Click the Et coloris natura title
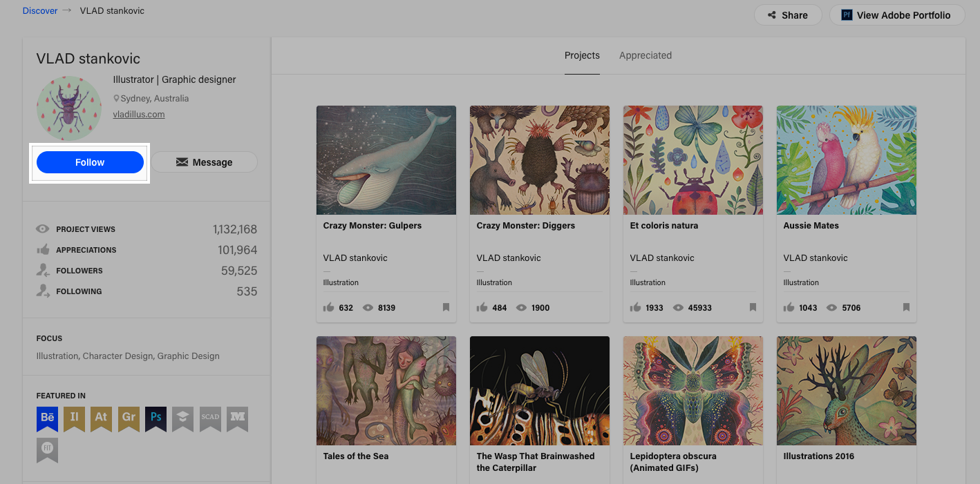This screenshot has width=980, height=484. pos(664,226)
